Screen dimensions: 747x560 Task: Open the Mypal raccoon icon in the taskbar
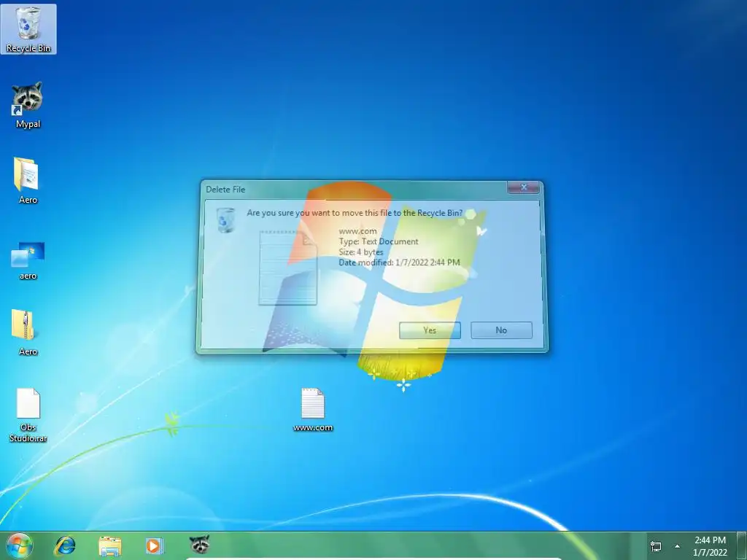pos(199,544)
